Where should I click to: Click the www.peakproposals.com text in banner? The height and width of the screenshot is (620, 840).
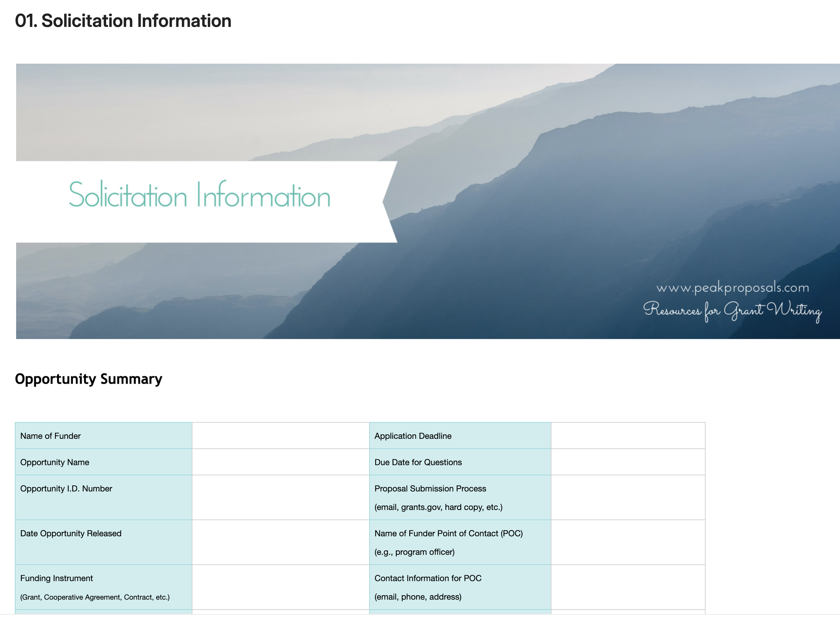[x=732, y=288]
